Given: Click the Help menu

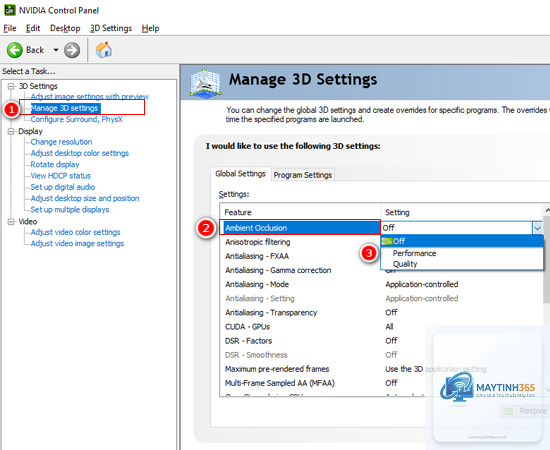Looking at the screenshot, I should [150, 28].
